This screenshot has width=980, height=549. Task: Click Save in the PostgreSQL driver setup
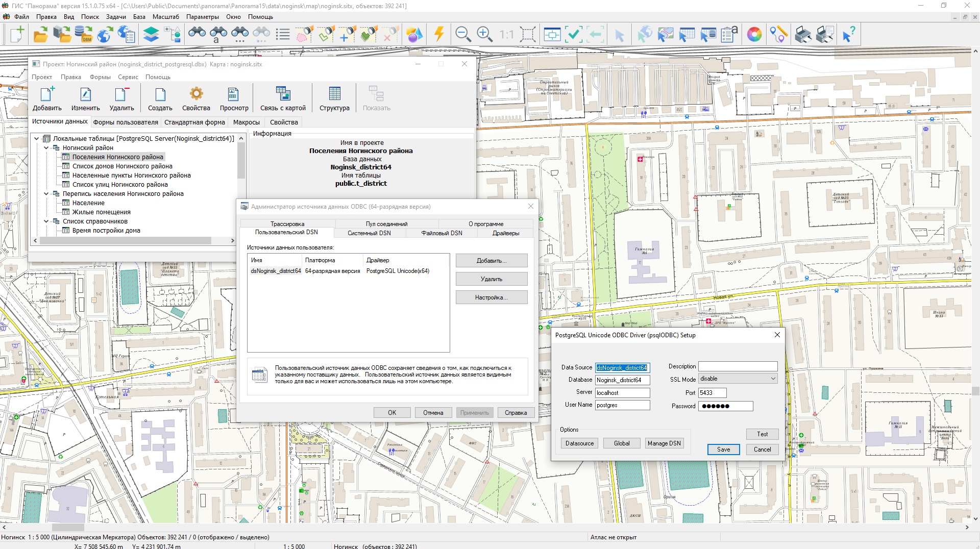[723, 449]
